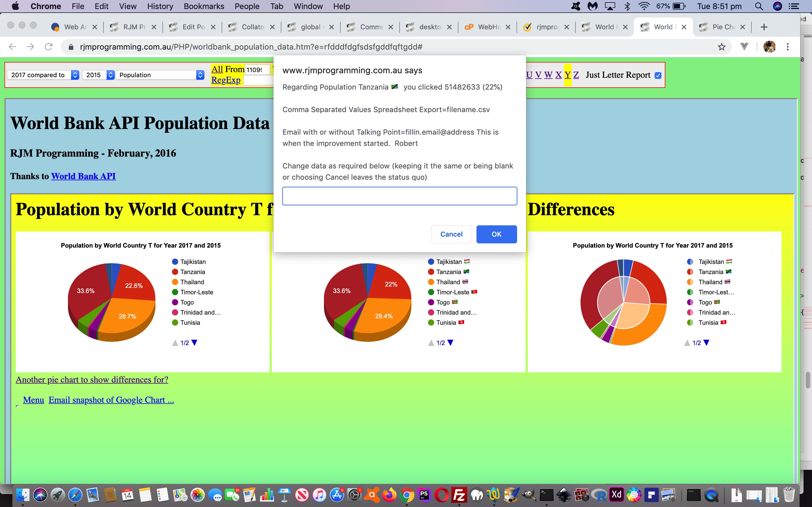Click the Chrome extensions puzzle icon

742,47
